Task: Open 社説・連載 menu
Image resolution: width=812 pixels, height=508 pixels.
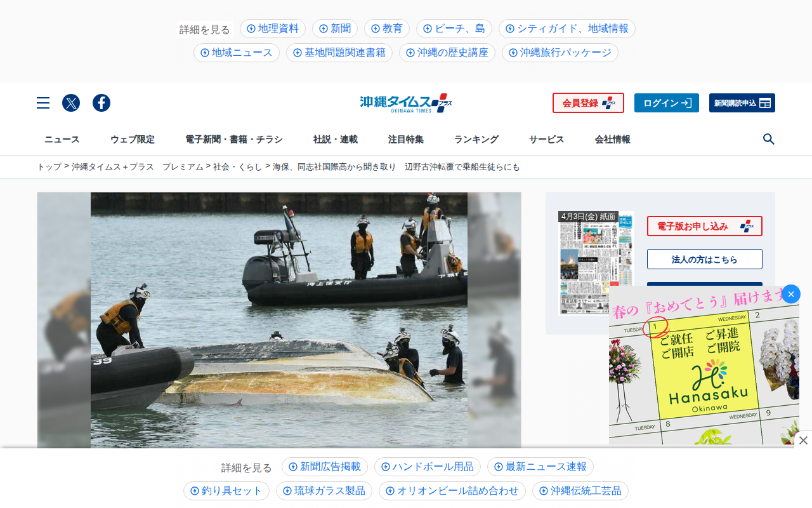Action: [x=336, y=139]
